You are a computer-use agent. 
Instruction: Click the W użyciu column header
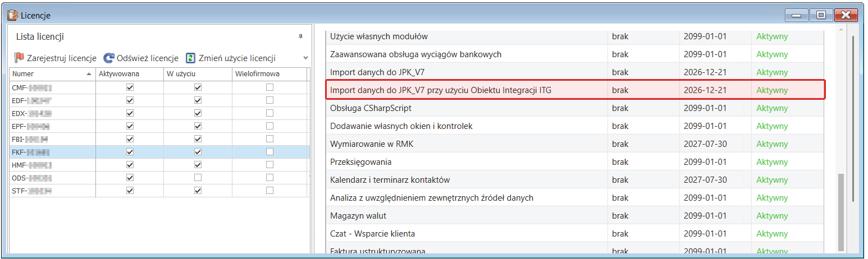coord(197,73)
